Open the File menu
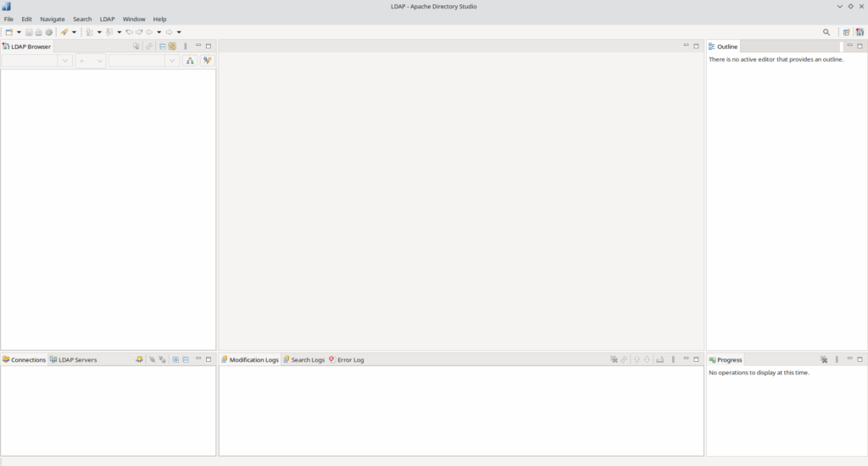Viewport: 868px width, 466px height. [x=8, y=19]
